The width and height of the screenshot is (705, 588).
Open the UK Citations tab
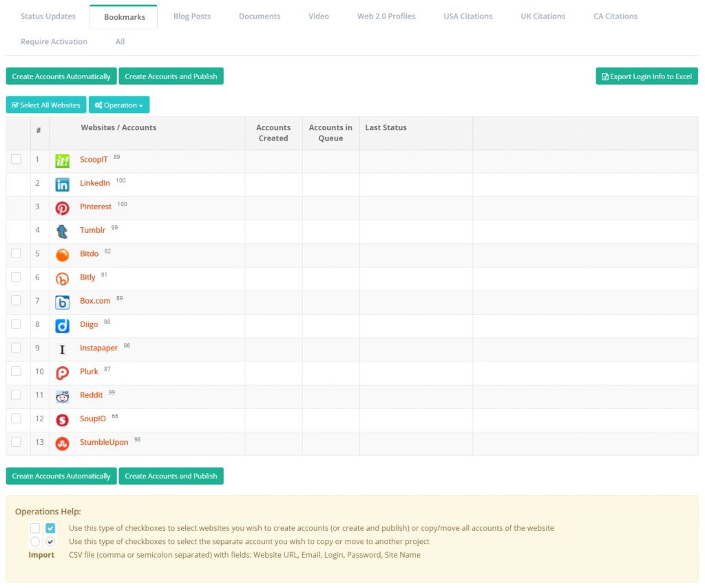pos(543,16)
